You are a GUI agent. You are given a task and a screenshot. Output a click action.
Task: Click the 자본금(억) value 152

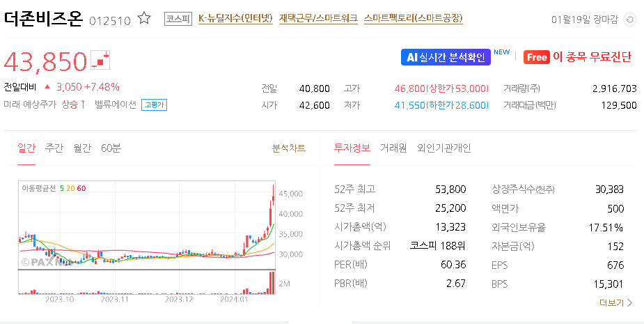point(615,246)
